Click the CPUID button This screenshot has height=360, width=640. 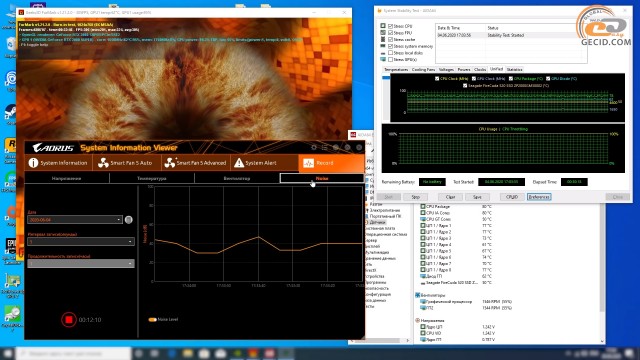[x=512, y=197]
